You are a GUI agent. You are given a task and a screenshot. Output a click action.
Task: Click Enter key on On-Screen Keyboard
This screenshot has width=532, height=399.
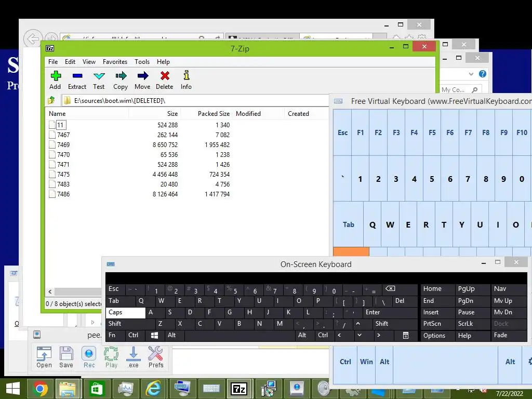tap(390, 312)
